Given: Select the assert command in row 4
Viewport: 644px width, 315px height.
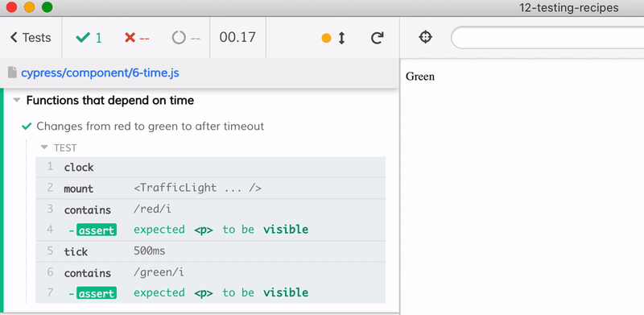Looking at the screenshot, I should click(x=210, y=230).
